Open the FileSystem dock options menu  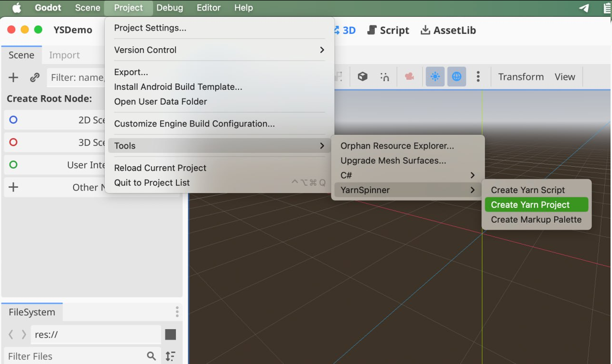tap(177, 312)
